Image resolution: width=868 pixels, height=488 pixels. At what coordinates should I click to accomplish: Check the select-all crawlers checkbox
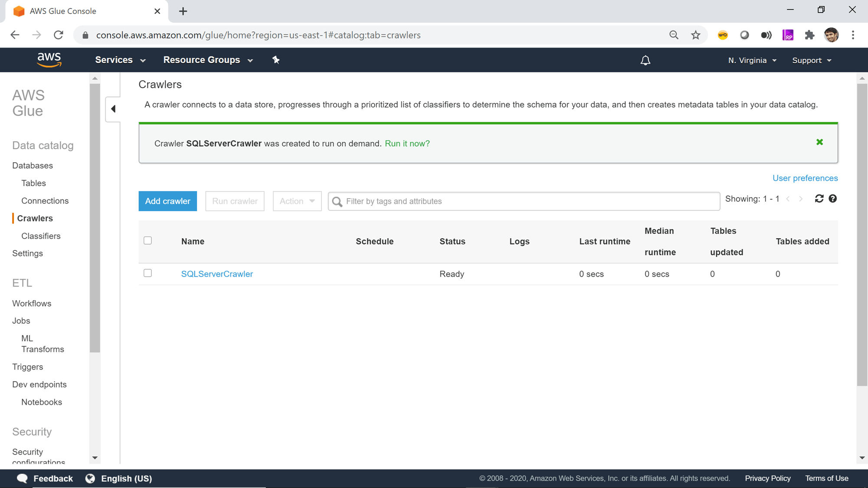(x=148, y=240)
